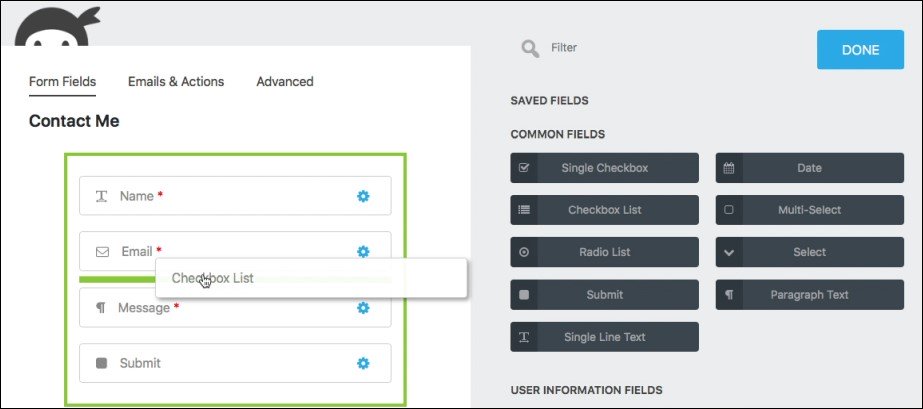
Task: Switch to Emails & Actions tab
Action: (x=176, y=82)
